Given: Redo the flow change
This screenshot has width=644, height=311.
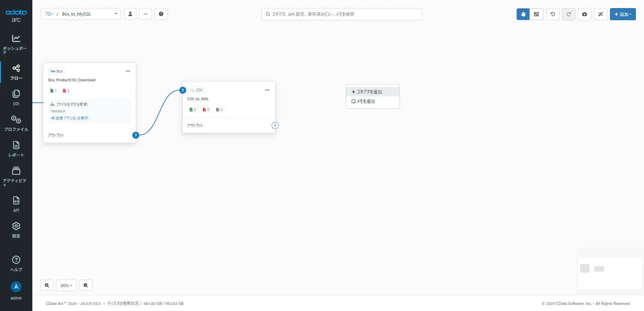Looking at the screenshot, I should (569, 14).
